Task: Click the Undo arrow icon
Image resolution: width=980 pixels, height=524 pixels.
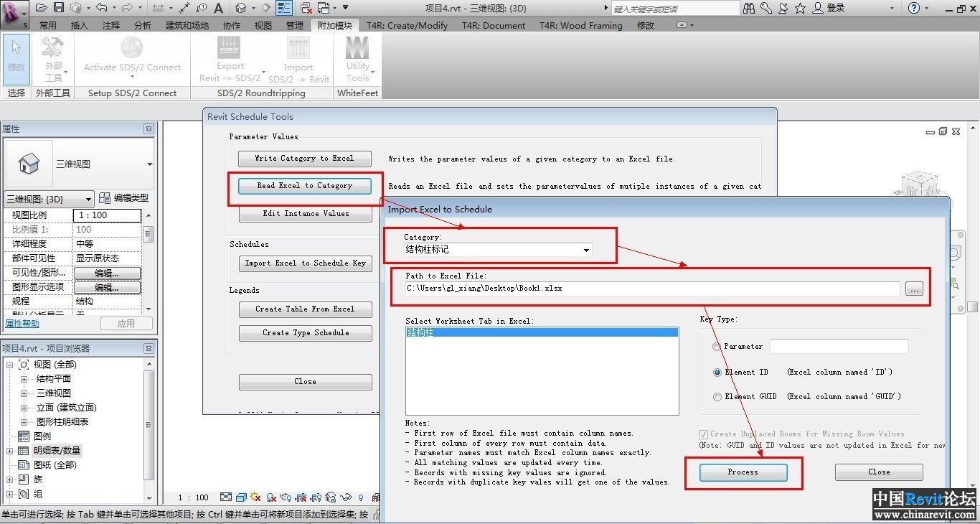Action: coord(102,7)
